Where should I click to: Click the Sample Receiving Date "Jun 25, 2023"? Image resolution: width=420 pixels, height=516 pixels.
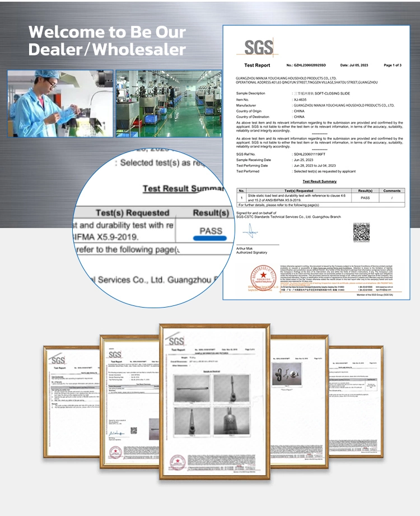[304, 160]
